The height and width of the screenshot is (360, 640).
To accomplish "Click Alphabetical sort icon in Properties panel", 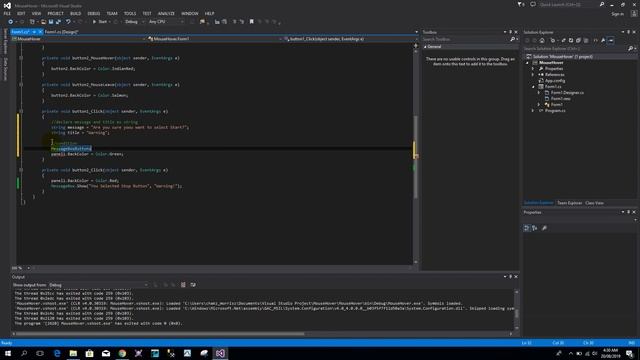I will pyautogui.click(x=535, y=228).
